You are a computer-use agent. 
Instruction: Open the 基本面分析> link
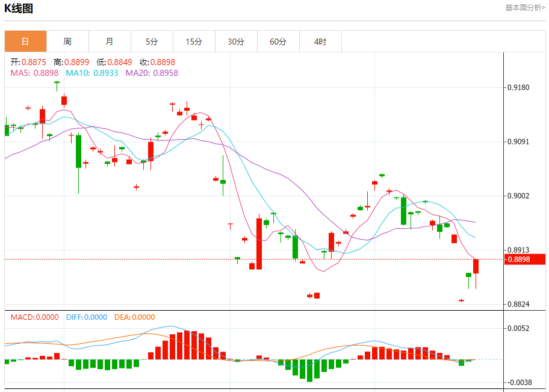click(525, 8)
